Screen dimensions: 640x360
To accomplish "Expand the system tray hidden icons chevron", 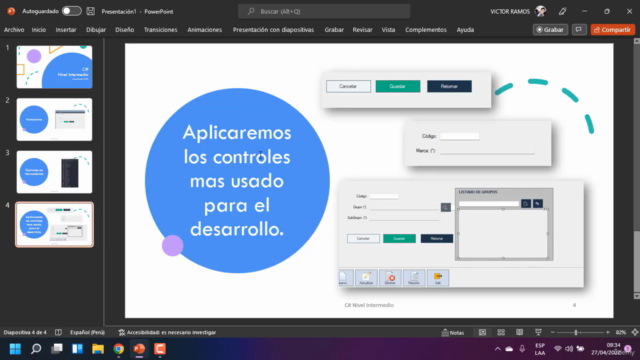I will tap(498, 349).
